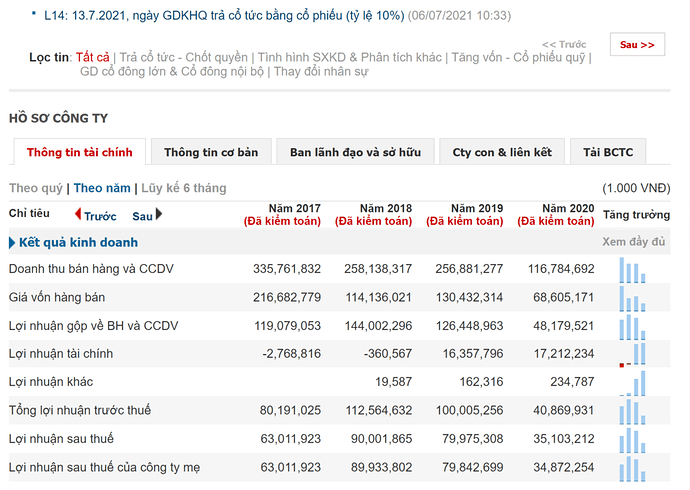
Task: Open growth chart for Giá vốn hàng bán
Action: (x=633, y=298)
